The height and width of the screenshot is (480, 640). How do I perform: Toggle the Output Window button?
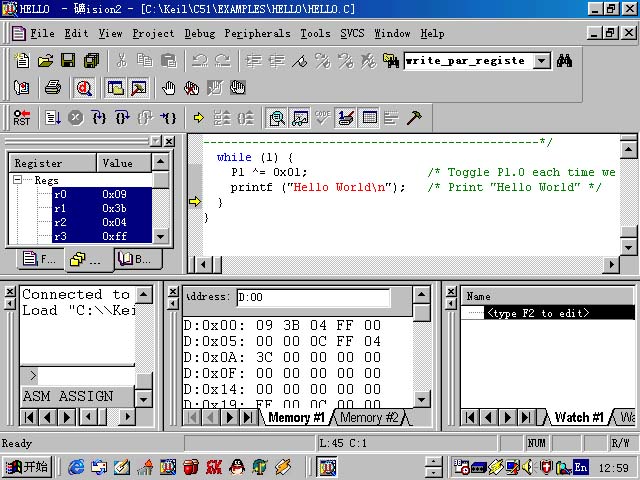[x=139, y=87]
